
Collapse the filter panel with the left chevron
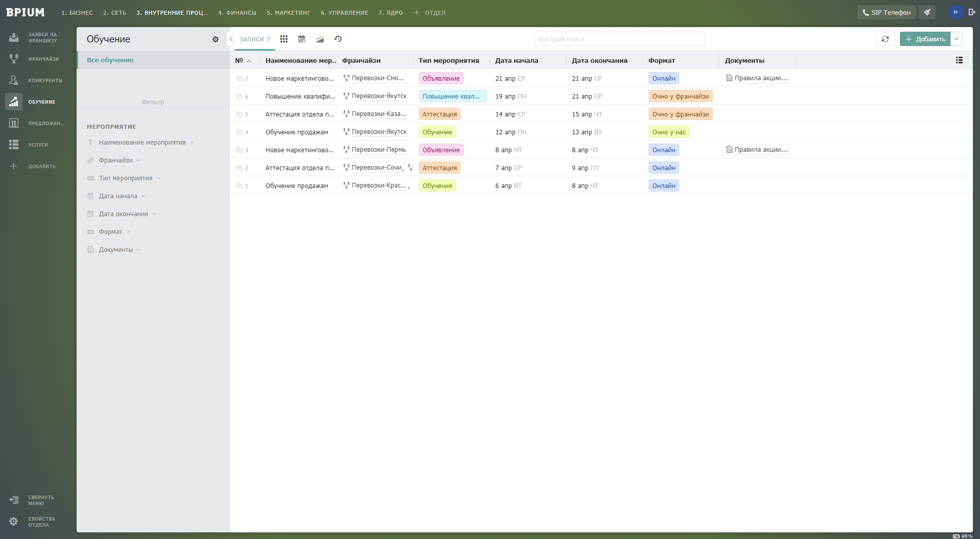231,39
